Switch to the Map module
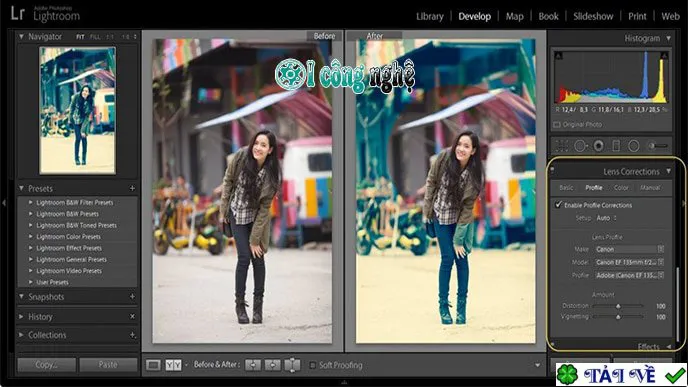Image resolution: width=688 pixels, height=387 pixels. (x=514, y=16)
